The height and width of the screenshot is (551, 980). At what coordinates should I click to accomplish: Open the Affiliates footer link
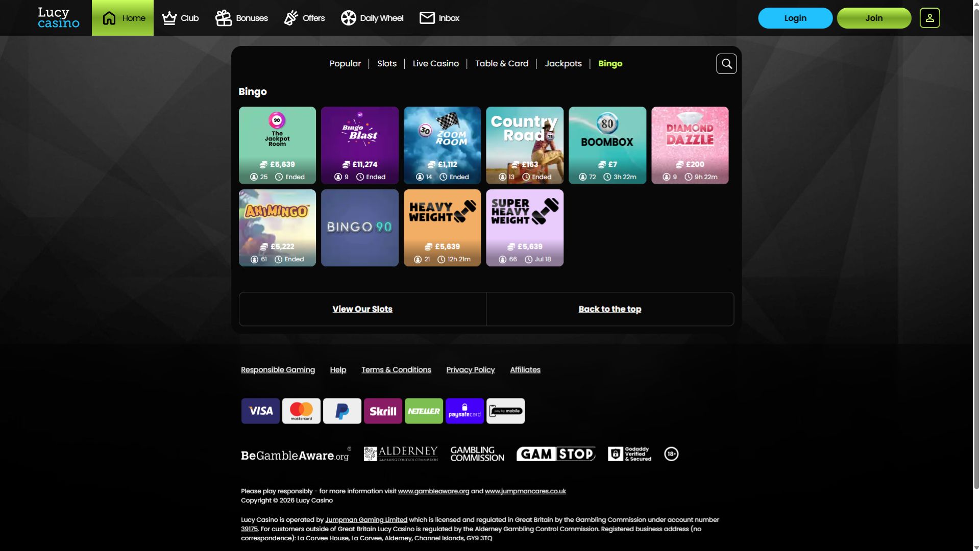(x=525, y=370)
